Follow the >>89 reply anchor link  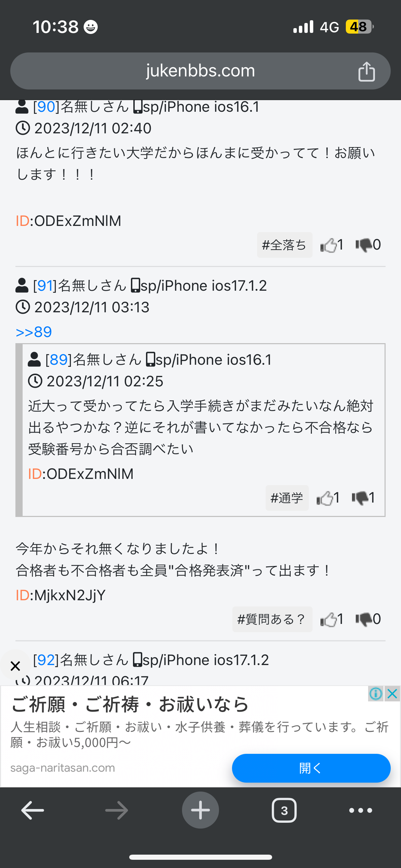(34, 332)
